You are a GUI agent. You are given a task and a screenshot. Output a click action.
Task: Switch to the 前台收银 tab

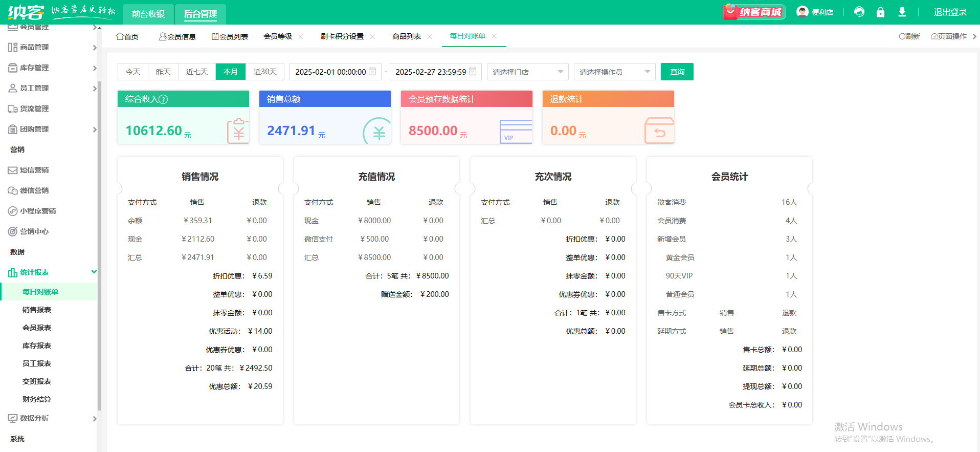pyautogui.click(x=148, y=14)
